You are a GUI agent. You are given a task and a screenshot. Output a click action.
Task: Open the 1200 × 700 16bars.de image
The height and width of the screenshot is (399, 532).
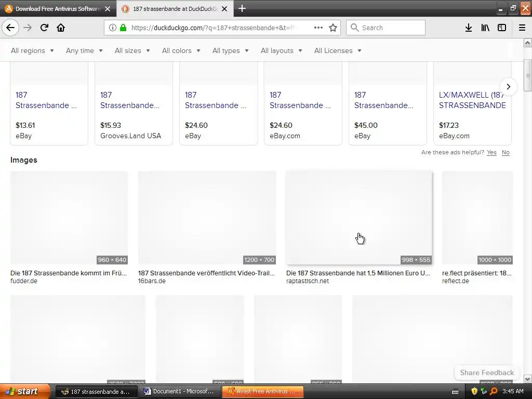(x=207, y=218)
